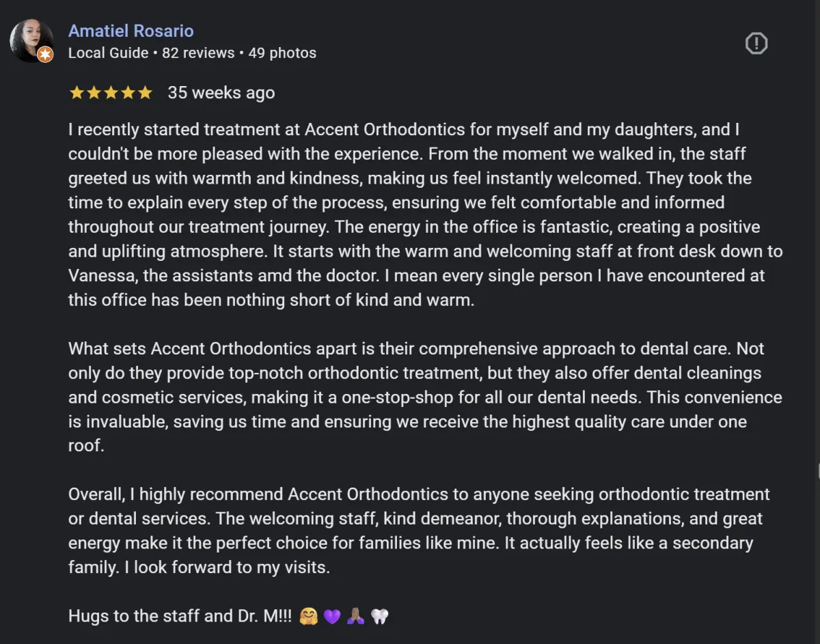Report this review using the exclamation flag icon
This screenshot has height=644, width=820.
pyautogui.click(x=756, y=44)
